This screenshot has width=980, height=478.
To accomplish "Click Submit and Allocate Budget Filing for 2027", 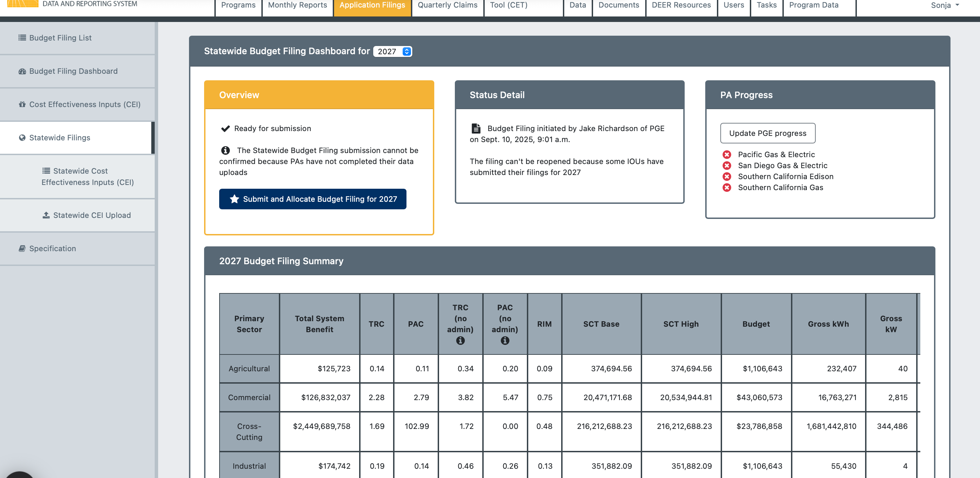I will pos(313,199).
